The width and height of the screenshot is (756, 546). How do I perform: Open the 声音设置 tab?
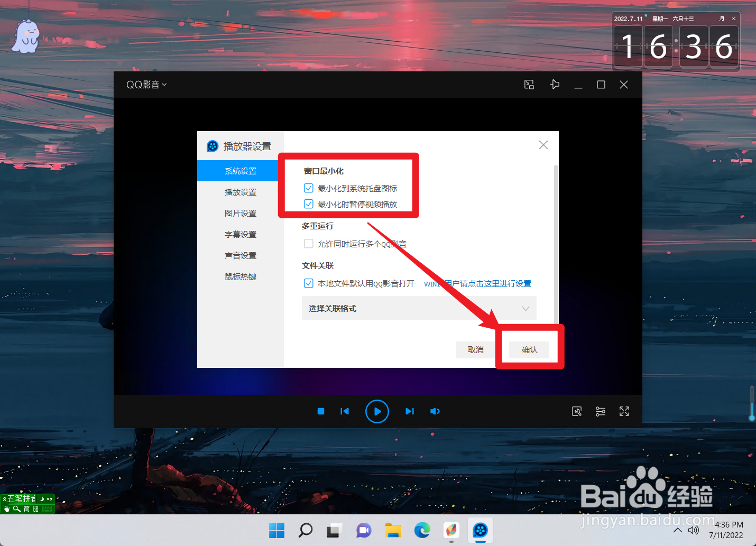click(241, 255)
